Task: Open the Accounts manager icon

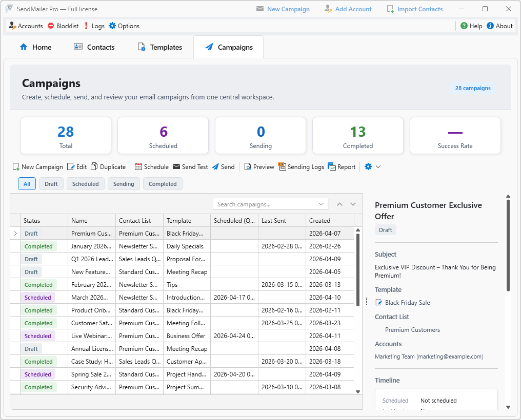Action: click(x=12, y=26)
